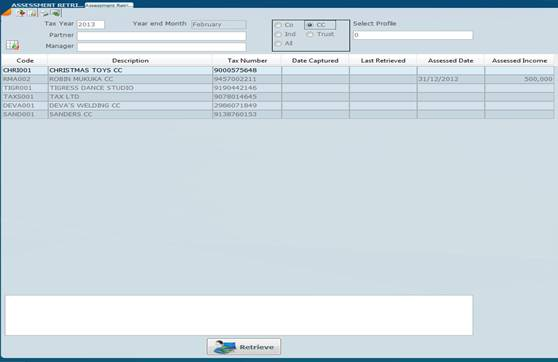Select the TIGR001 code cell
Image resolution: width=558 pixels, height=362 pixels.
[25, 88]
